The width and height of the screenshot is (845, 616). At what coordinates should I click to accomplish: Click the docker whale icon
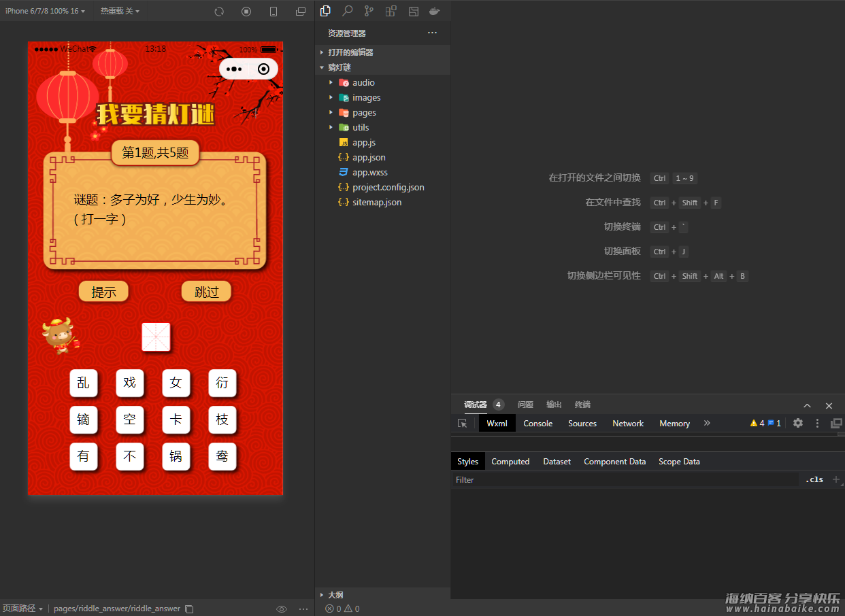(434, 11)
